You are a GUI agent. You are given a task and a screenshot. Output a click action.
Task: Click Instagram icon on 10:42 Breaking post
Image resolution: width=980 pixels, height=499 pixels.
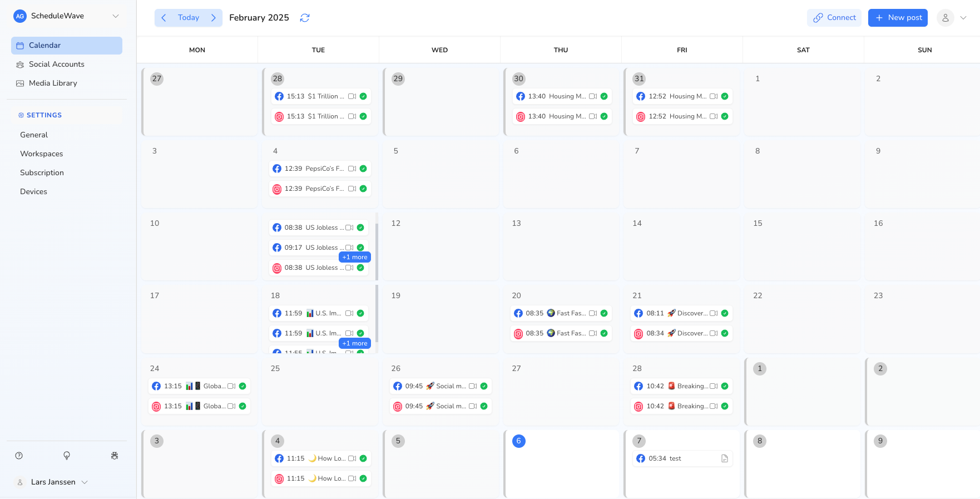point(639,407)
